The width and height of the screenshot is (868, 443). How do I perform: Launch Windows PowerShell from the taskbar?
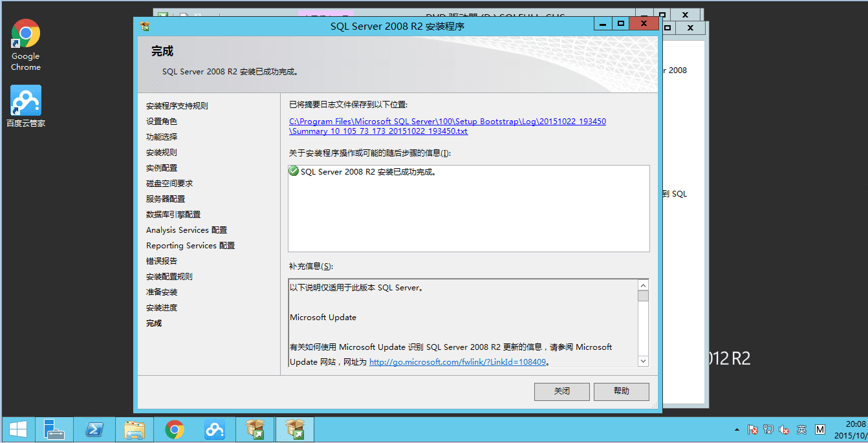95,429
